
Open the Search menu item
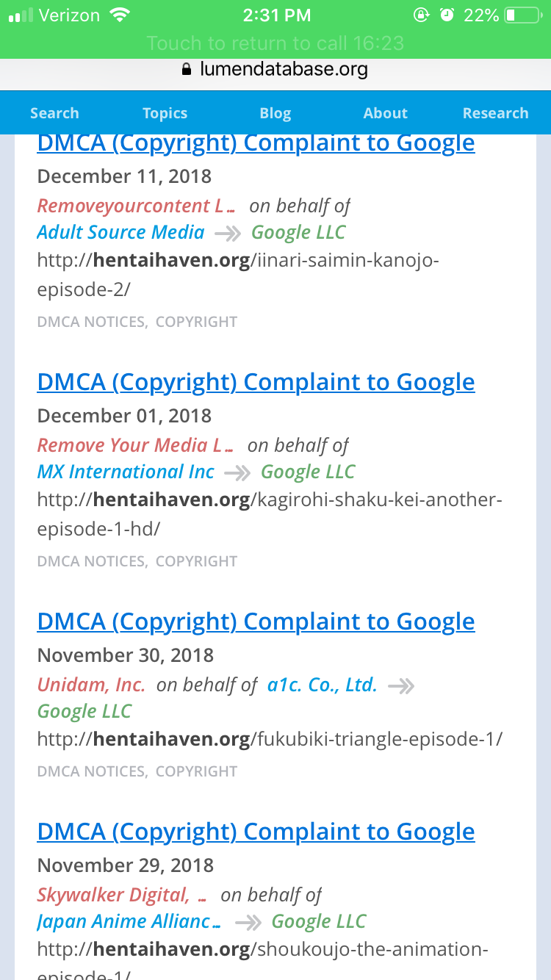54,113
